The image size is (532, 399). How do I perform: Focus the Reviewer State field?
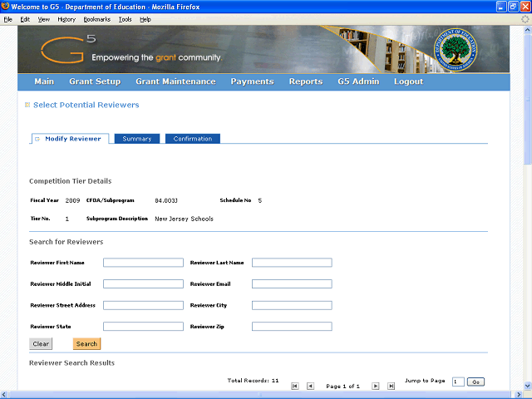(x=143, y=327)
